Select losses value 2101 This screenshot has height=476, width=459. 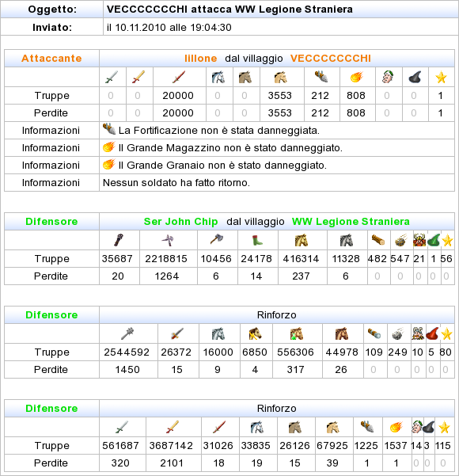pos(172,463)
